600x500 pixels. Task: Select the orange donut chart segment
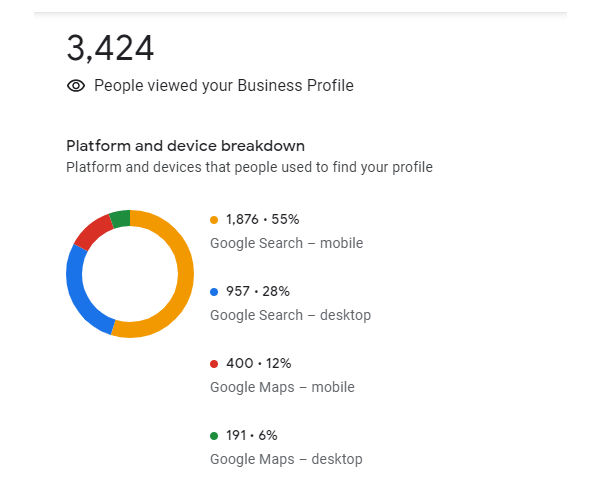point(185,274)
